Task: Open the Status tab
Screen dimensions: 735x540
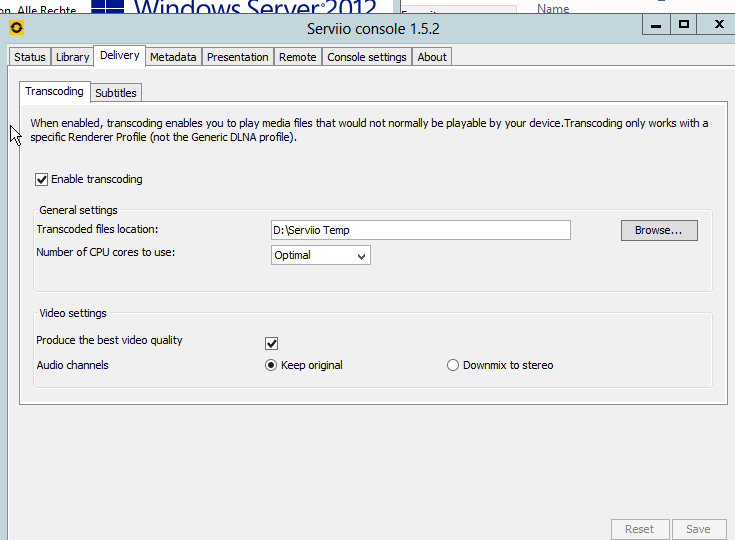Action: [x=30, y=57]
